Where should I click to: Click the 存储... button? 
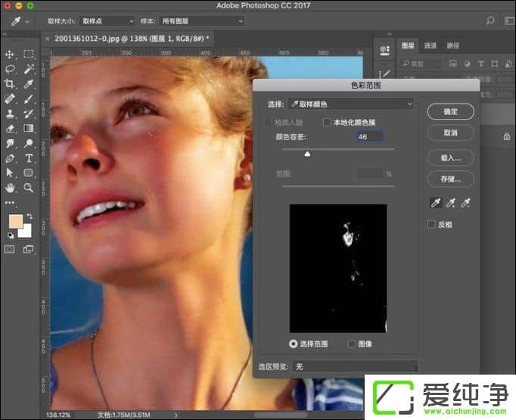(x=450, y=179)
